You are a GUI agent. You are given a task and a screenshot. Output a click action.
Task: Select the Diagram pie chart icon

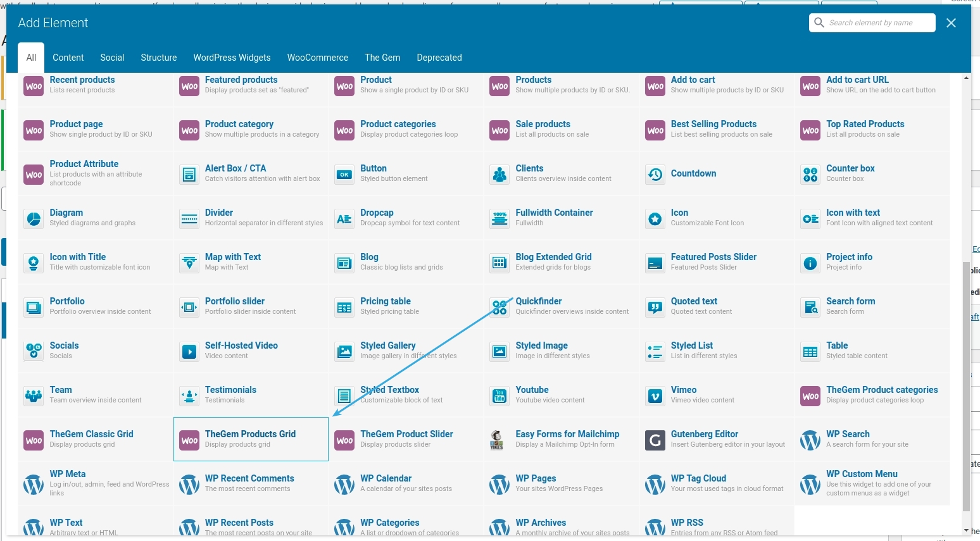[34, 219]
